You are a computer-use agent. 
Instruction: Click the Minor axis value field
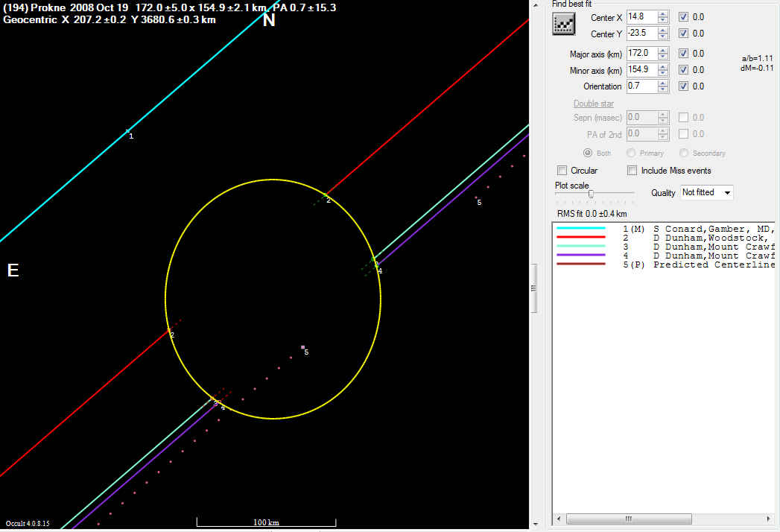642,70
